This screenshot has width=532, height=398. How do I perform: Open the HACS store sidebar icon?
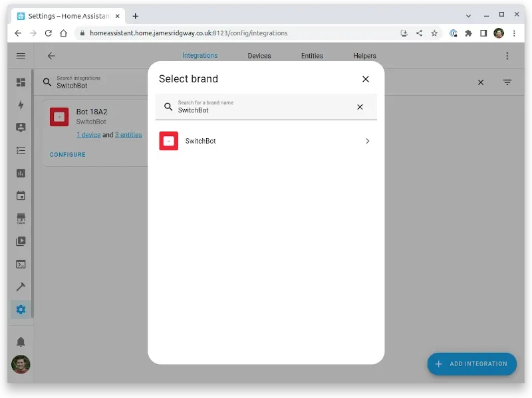pyautogui.click(x=21, y=219)
